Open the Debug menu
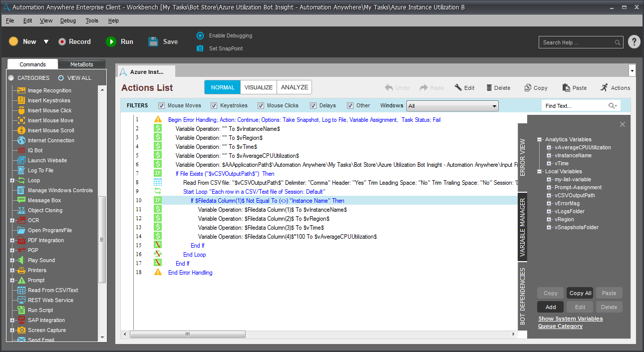 coord(68,20)
